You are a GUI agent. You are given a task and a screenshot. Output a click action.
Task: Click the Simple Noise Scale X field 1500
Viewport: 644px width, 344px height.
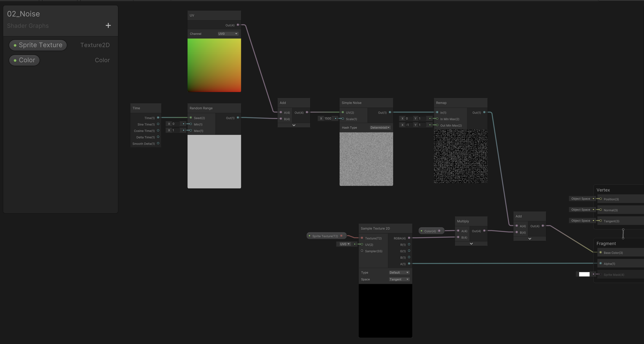(328, 118)
